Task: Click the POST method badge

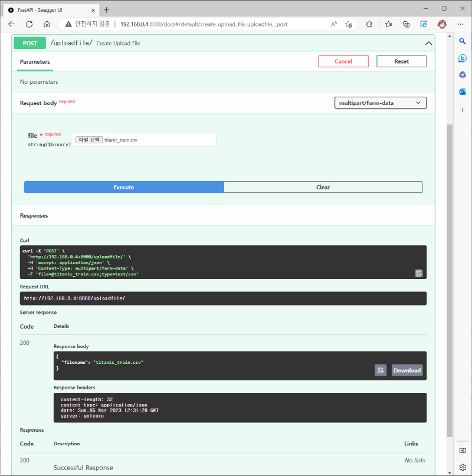Action: coord(29,44)
